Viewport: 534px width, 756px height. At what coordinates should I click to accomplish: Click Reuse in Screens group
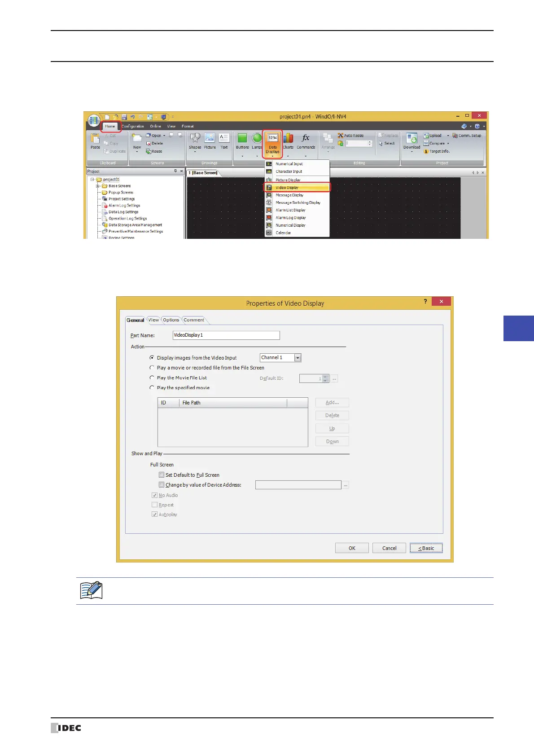coord(154,151)
